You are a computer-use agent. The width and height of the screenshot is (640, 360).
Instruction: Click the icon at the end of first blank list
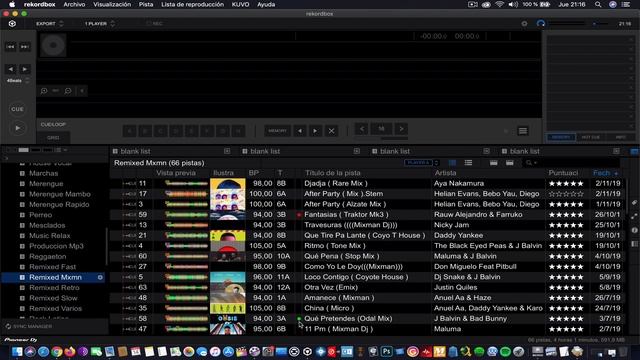(x=227, y=151)
